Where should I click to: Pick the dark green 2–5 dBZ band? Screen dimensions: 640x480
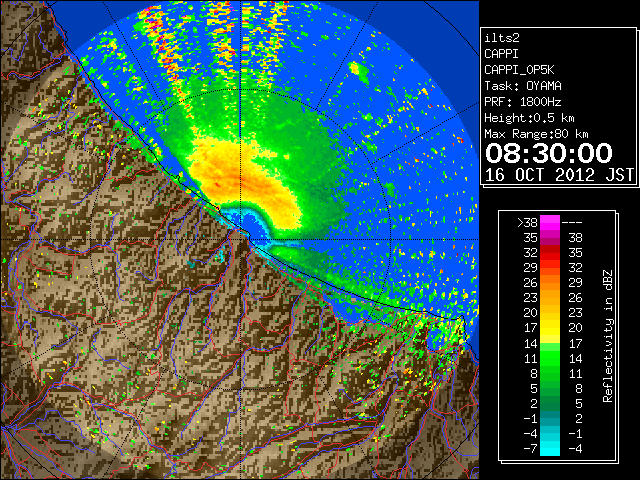(550, 403)
